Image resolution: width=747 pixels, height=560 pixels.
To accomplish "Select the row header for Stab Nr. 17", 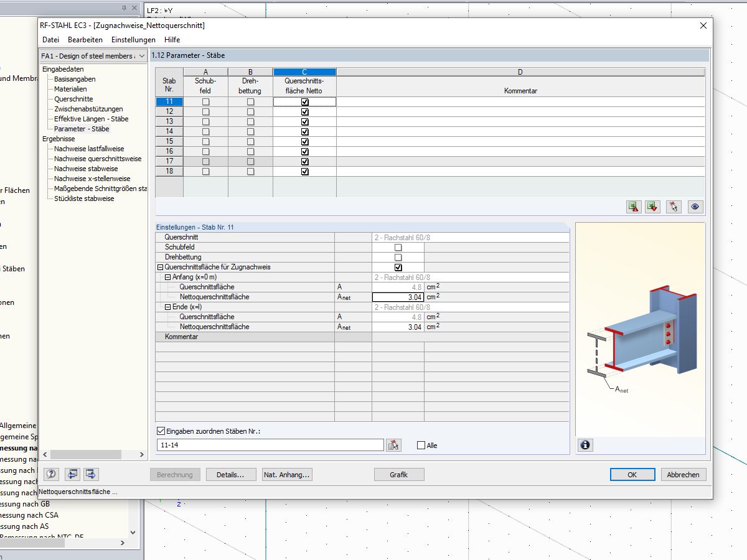I will (x=169, y=161).
